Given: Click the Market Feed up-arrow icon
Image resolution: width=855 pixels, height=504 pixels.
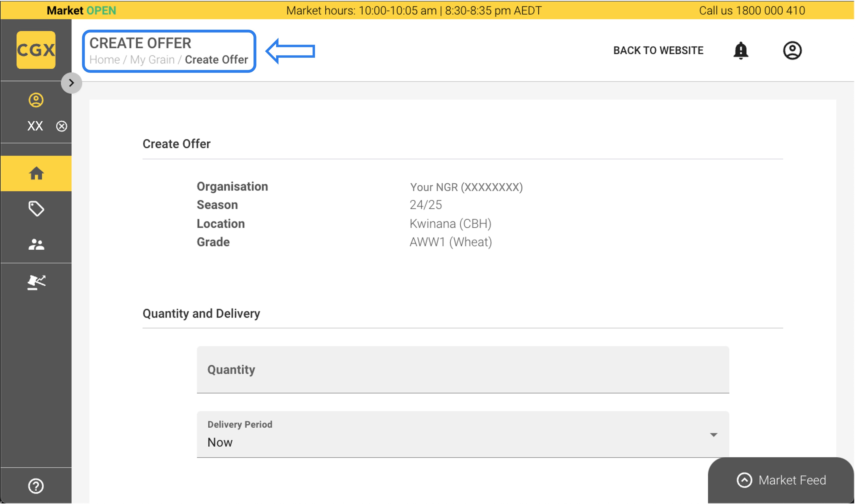Looking at the screenshot, I should coord(744,480).
